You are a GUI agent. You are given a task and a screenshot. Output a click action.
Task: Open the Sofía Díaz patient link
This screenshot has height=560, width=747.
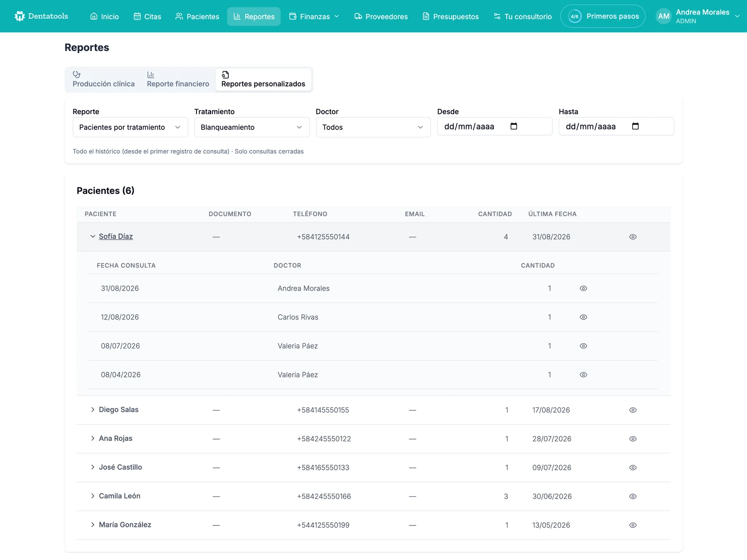116,236
